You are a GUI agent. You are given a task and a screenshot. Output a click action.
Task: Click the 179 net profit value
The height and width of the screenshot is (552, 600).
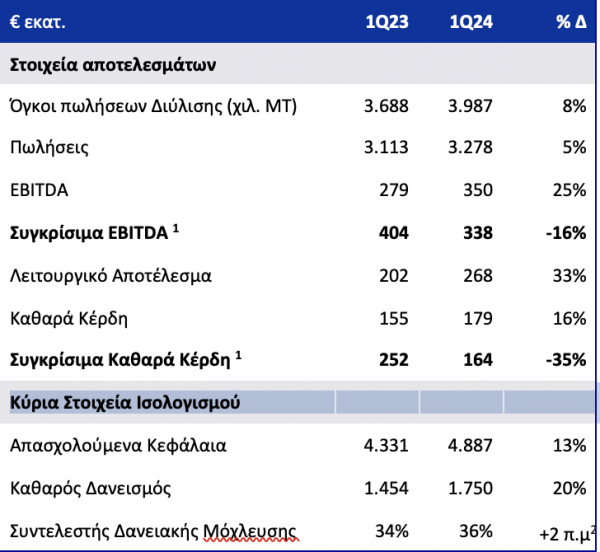478,319
